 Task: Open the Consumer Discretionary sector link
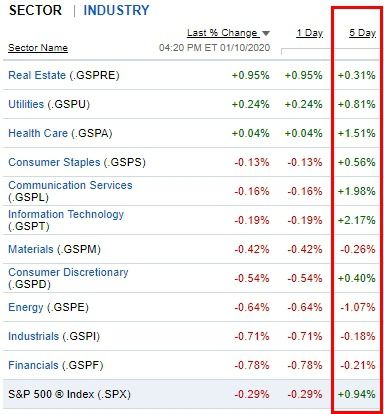[68, 272]
